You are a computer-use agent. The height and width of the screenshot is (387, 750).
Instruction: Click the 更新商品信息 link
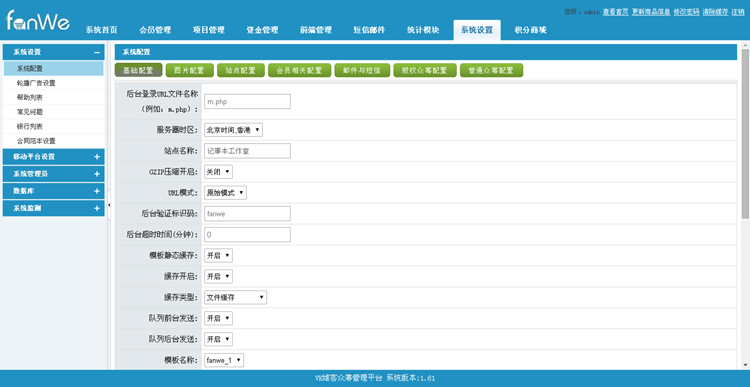click(x=651, y=12)
